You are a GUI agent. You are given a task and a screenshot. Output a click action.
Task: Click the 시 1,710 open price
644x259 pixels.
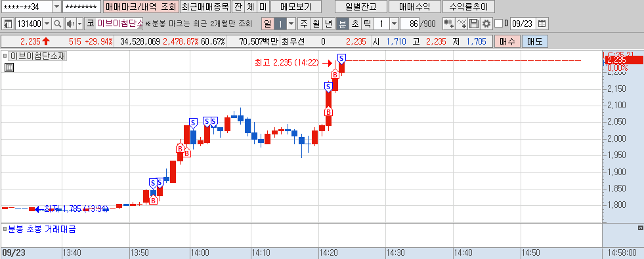point(389,41)
